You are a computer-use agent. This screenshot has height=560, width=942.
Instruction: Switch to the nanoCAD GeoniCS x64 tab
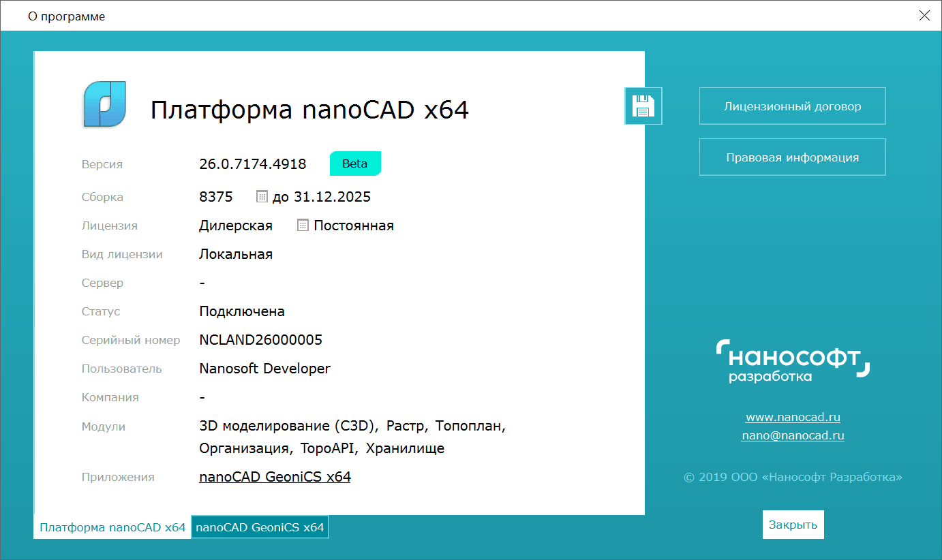click(260, 527)
